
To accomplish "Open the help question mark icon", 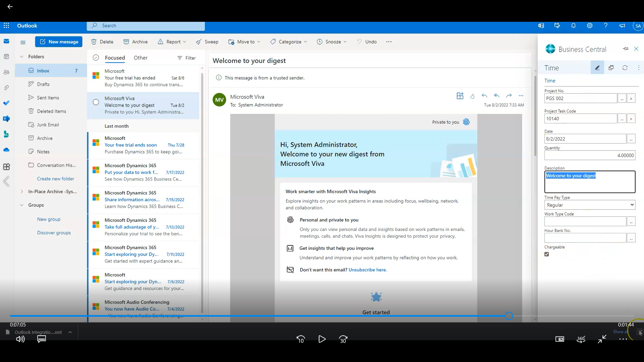I will coord(606,25).
